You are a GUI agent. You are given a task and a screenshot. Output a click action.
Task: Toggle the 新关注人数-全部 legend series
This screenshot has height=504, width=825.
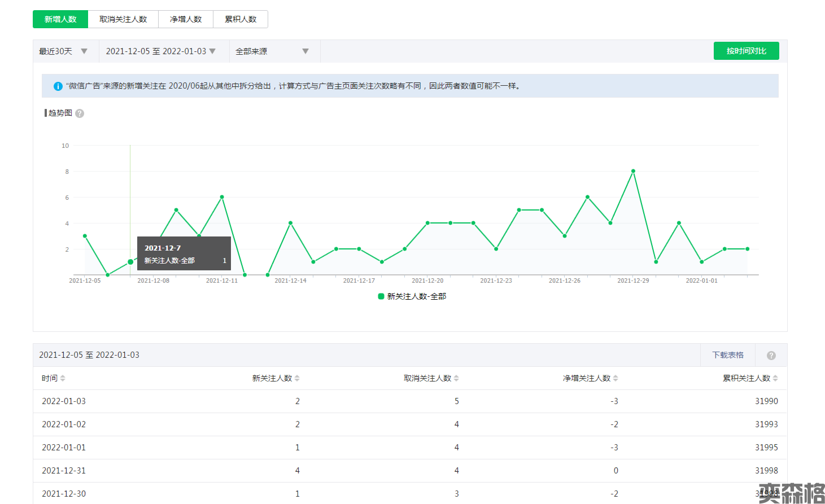point(412,296)
